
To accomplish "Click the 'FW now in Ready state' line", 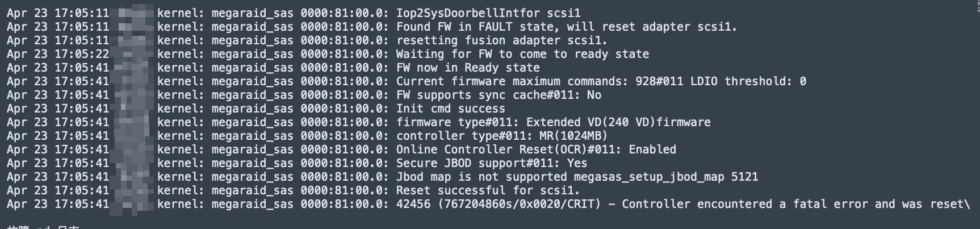I will point(468,68).
